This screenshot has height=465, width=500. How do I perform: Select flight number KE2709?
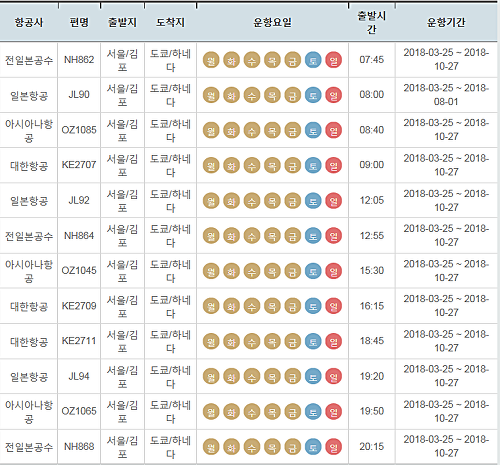[79, 306]
